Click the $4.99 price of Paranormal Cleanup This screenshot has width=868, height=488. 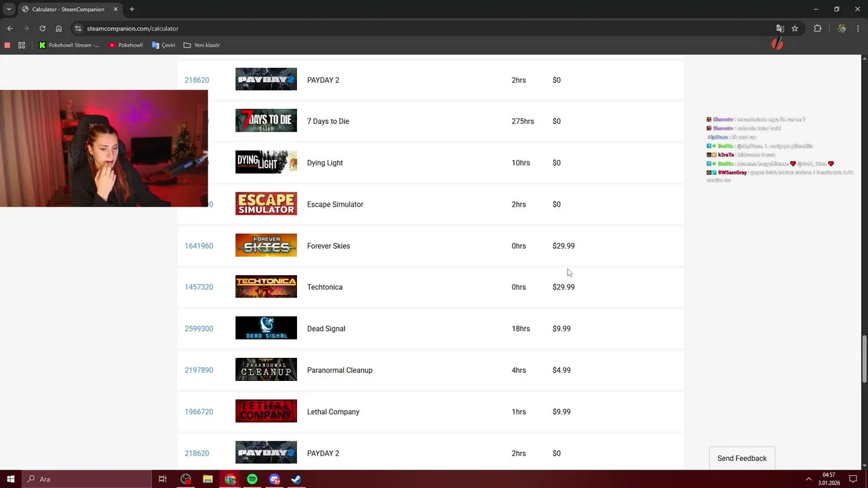(561, 370)
